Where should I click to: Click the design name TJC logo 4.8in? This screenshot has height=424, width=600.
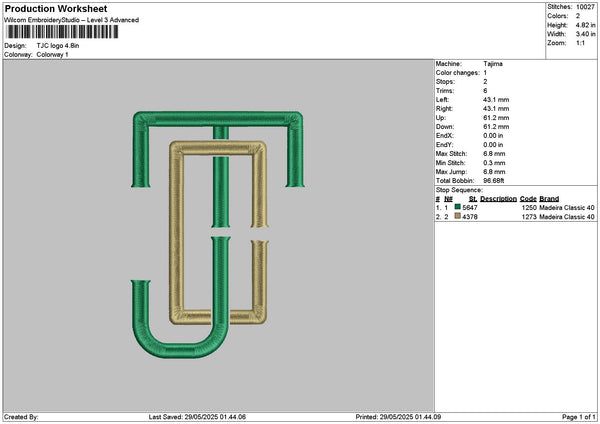click(x=58, y=46)
